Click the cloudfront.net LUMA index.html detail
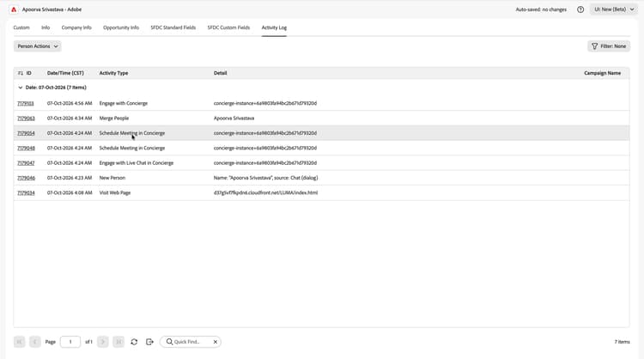The height and width of the screenshot is (359, 644). pos(265,192)
